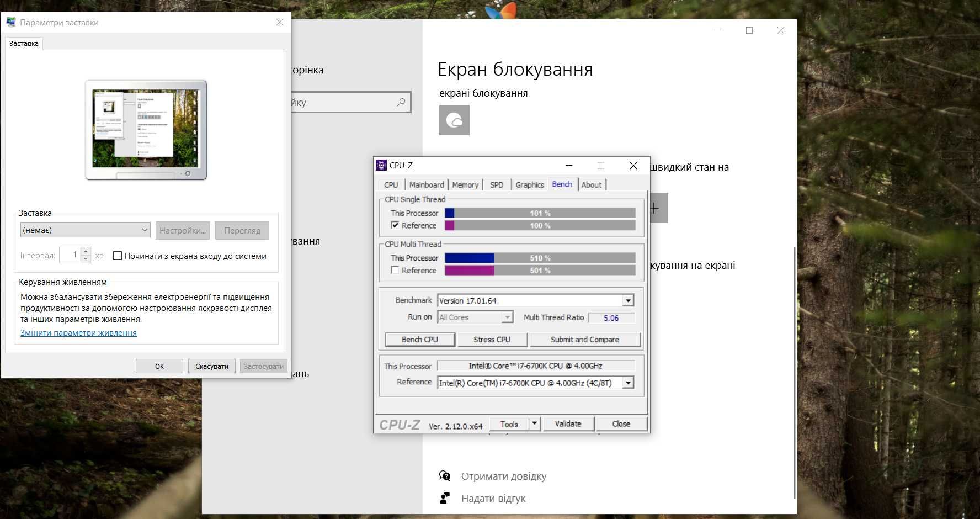Open the Run on All Cores dropdown
The width and height of the screenshot is (980, 519).
point(507,317)
